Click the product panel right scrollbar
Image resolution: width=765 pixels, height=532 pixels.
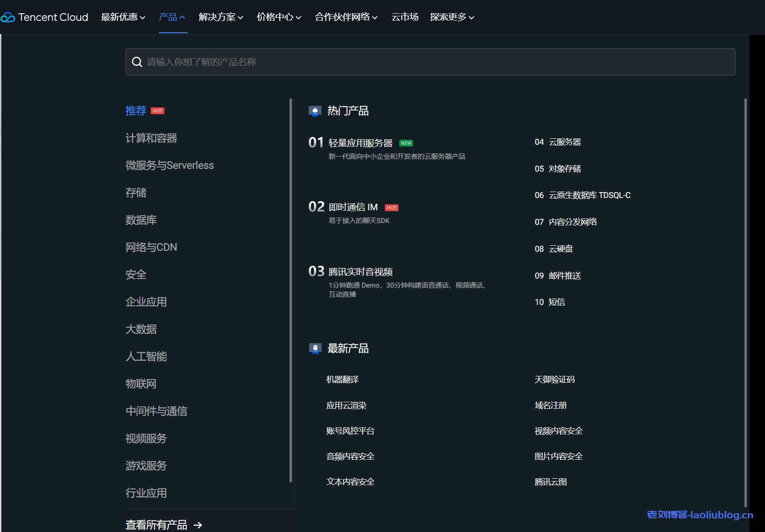click(x=745, y=303)
